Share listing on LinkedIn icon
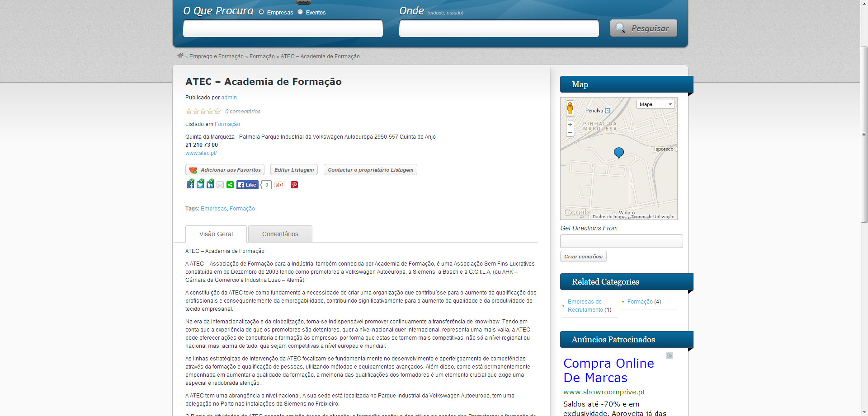 pos(210,184)
